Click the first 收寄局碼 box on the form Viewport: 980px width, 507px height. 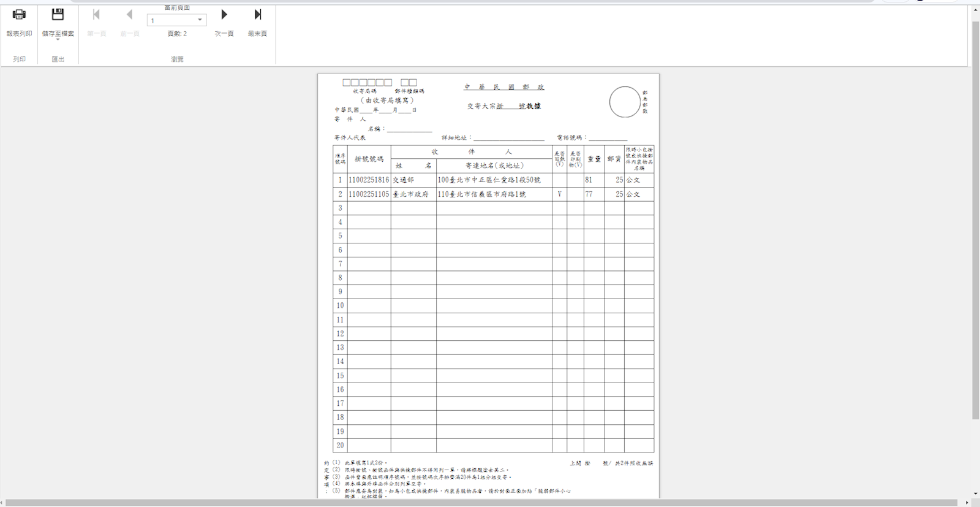click(347, 82)
